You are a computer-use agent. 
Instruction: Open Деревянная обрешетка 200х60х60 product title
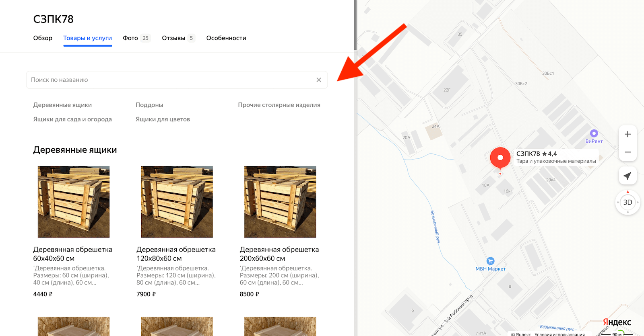[x=279, y=254]
